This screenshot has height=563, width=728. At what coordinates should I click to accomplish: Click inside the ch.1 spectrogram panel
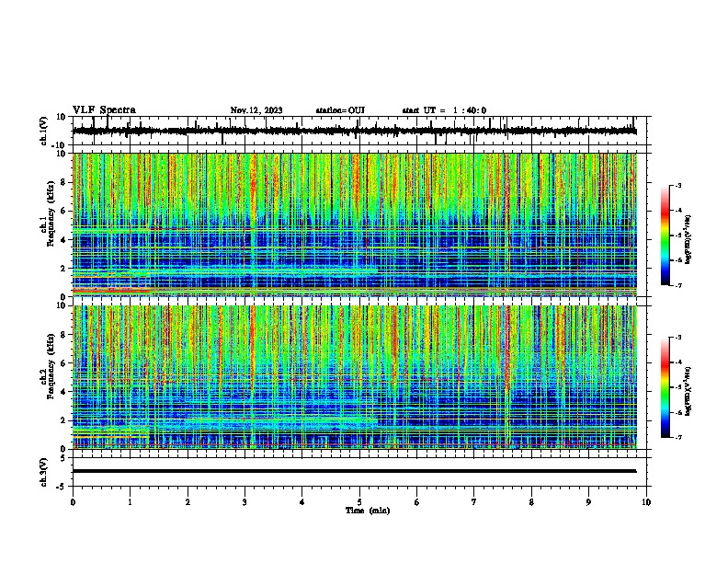point(355,224)
